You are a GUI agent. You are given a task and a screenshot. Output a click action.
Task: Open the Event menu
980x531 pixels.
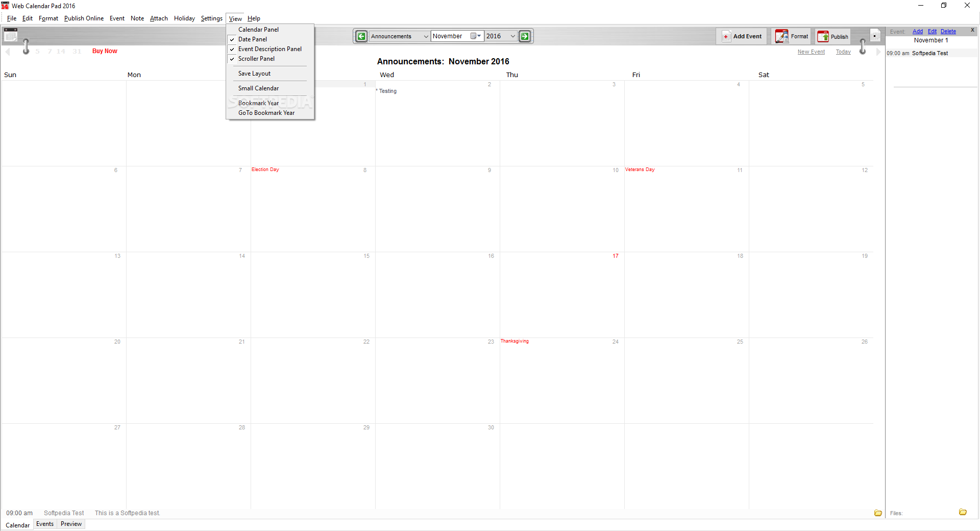pos(117,18)
